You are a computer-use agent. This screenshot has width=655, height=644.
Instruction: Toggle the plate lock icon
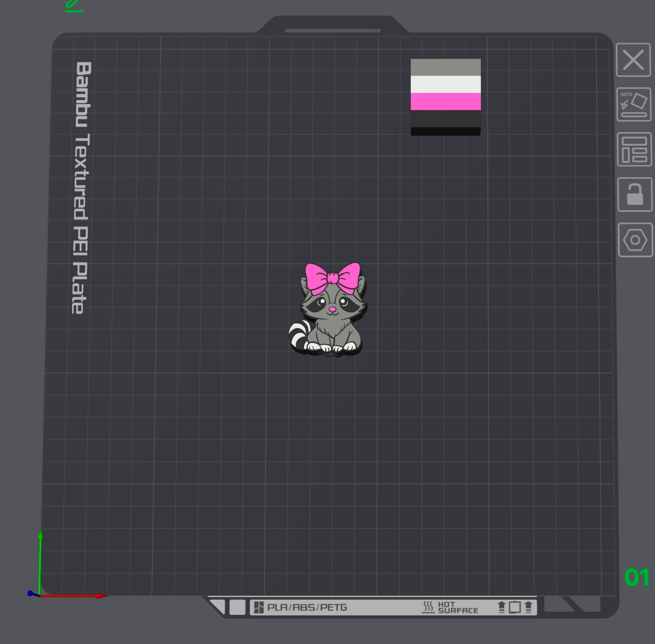(635, 195)
